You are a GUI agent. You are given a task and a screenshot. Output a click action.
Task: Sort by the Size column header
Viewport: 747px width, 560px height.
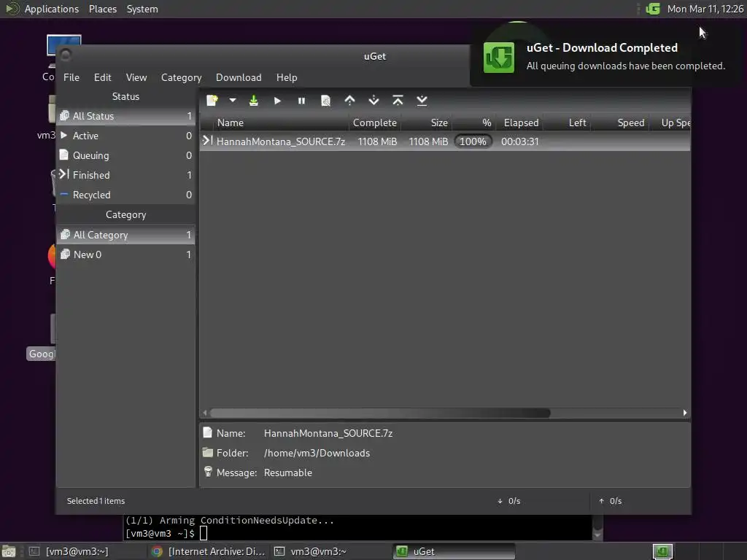426,122
